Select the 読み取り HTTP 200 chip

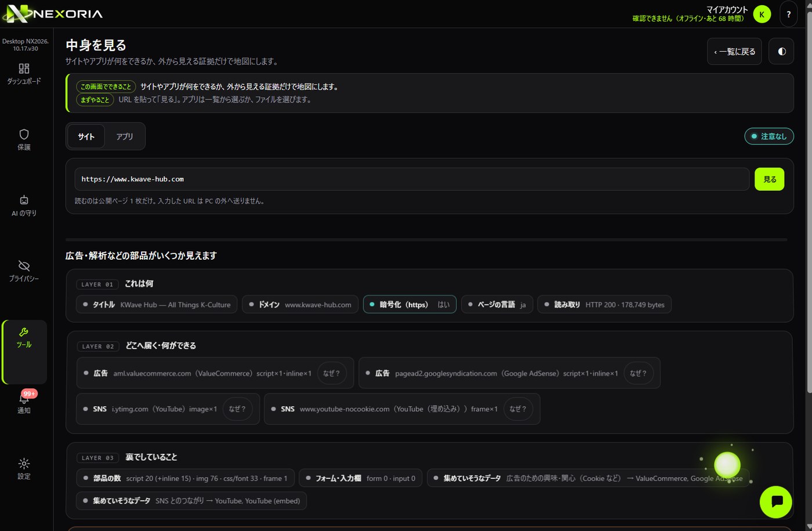604,304
